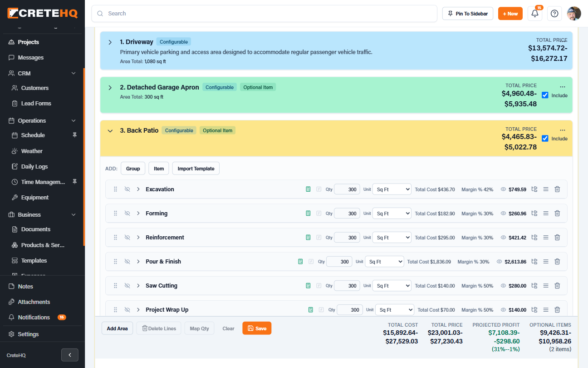
Task: Expand the Excavation line item
Action: tap(138, 189)
